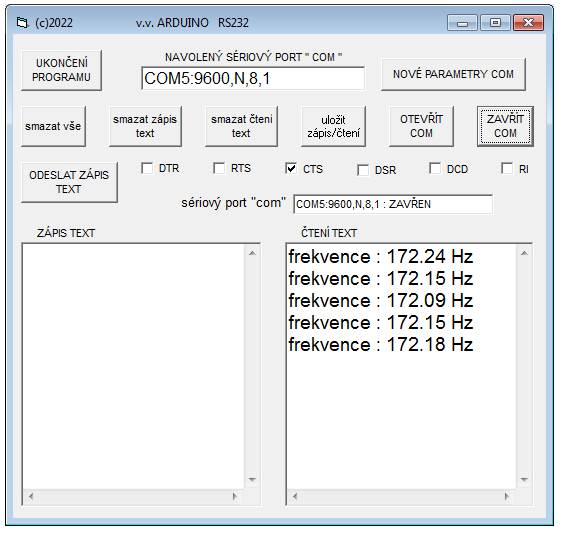This screenshot has height=538, width=563.
Task: Uncheck the CTS checkbox
Action: pyautogui.click(x=291, y=168)
